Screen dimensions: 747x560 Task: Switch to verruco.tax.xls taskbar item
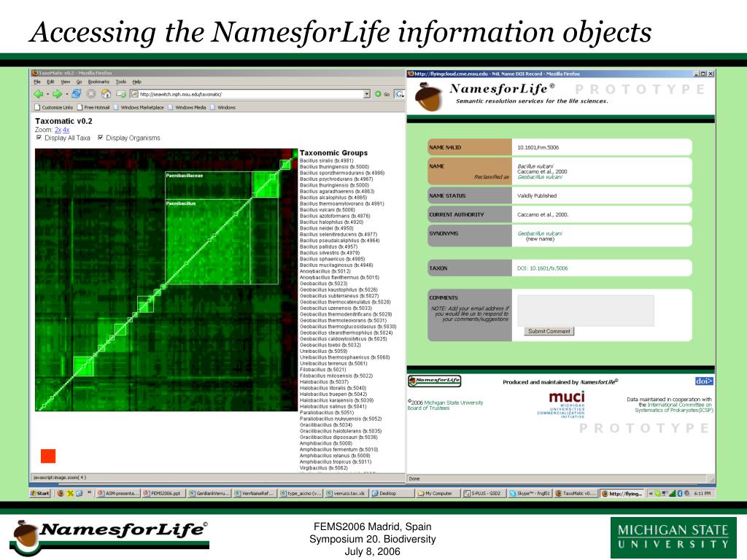click(x=347, y=494)
